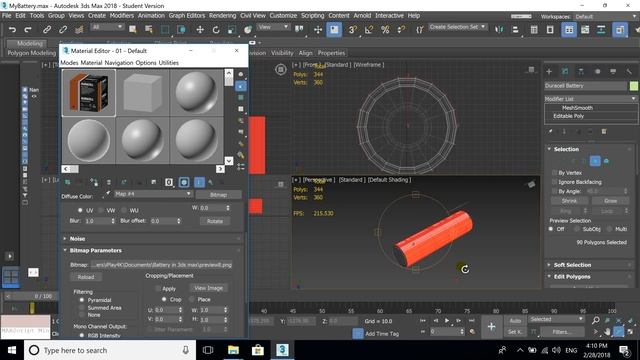Select the Select and Move tool
Image resolution: width=640 pixels, height=360 pixels.
[200, 29]
